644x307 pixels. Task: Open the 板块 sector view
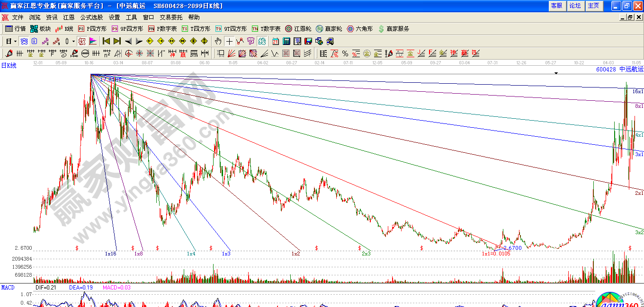click(40, 29)
